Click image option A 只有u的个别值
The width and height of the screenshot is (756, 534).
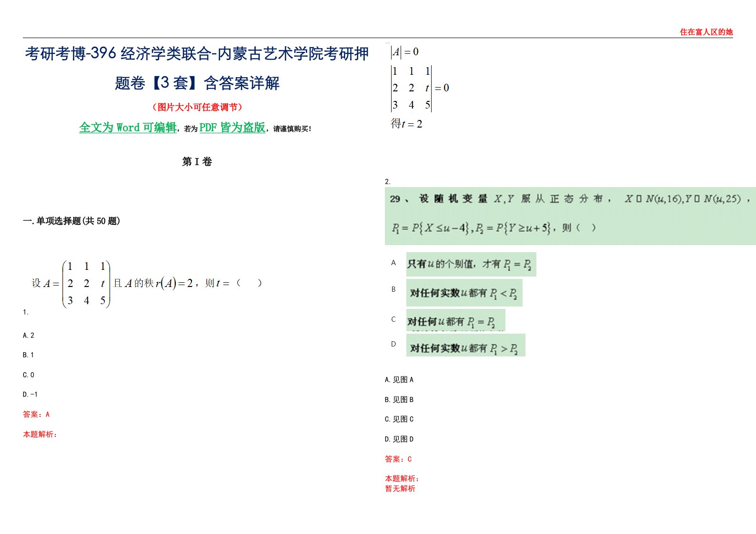pyautogui.click(x=471, y=264)
